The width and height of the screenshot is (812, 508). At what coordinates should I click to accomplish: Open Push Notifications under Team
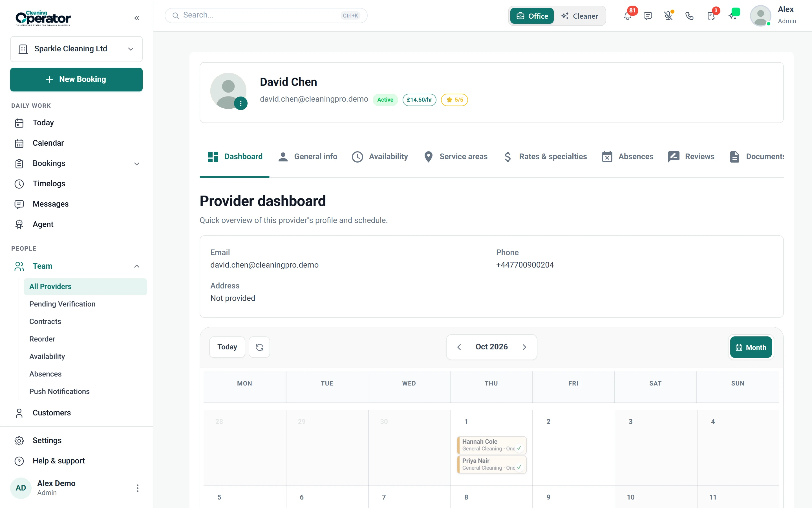pos(85,392)
